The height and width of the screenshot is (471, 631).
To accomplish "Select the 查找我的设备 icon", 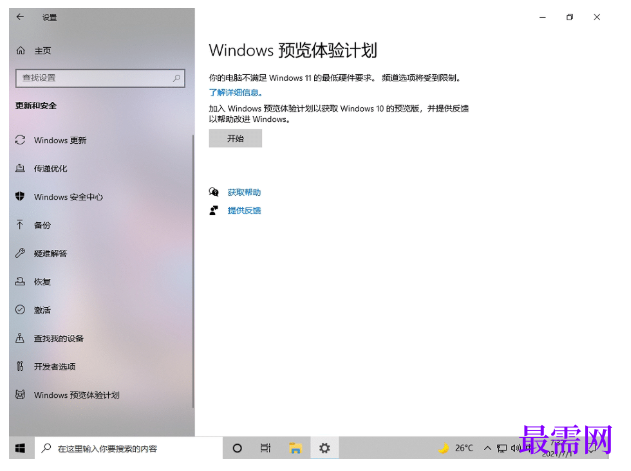I will point(20,338).
